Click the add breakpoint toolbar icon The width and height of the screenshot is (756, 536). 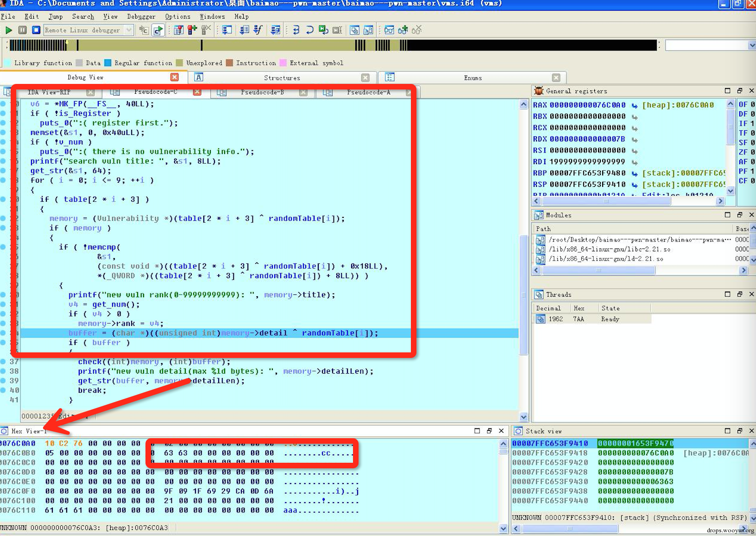(192, 30)
